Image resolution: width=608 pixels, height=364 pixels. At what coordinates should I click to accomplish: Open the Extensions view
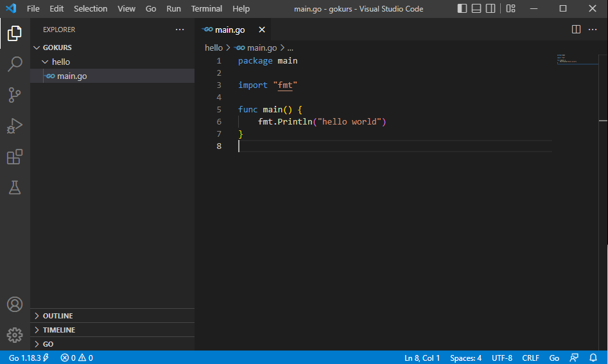[x=15, y=157]
